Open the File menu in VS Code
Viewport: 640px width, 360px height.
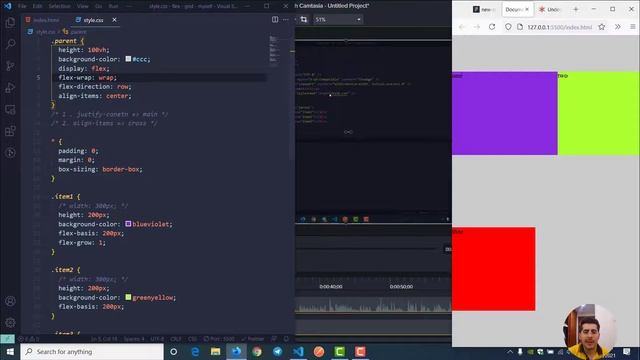pyautogui.click(x=22, y=6)
